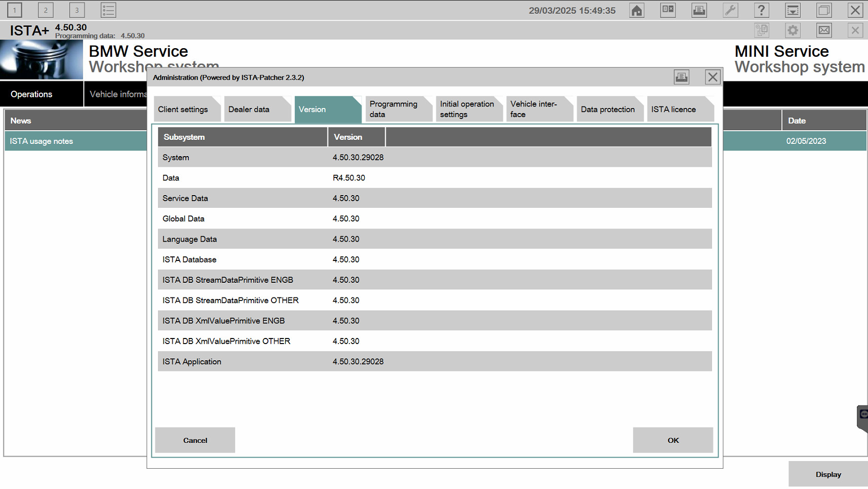Click the envelope feedback icon
Viewport: 868px width, 489px height.
824,30
